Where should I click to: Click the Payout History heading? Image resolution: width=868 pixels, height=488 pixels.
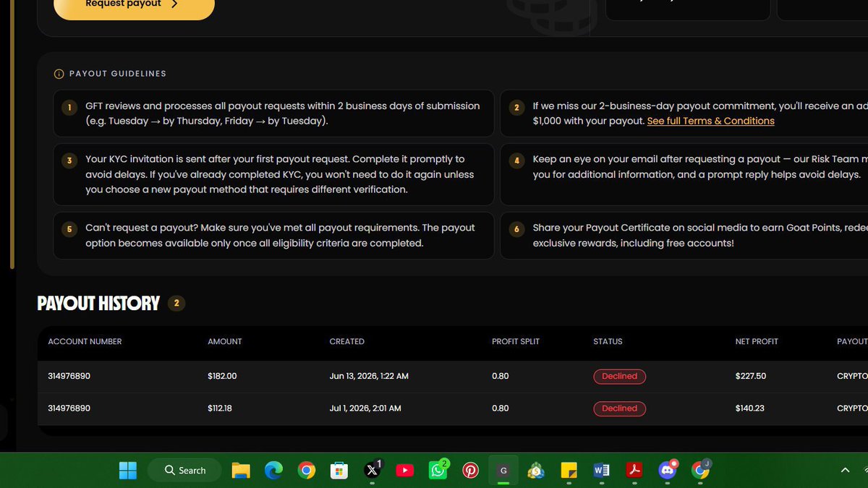click(98, 304)
